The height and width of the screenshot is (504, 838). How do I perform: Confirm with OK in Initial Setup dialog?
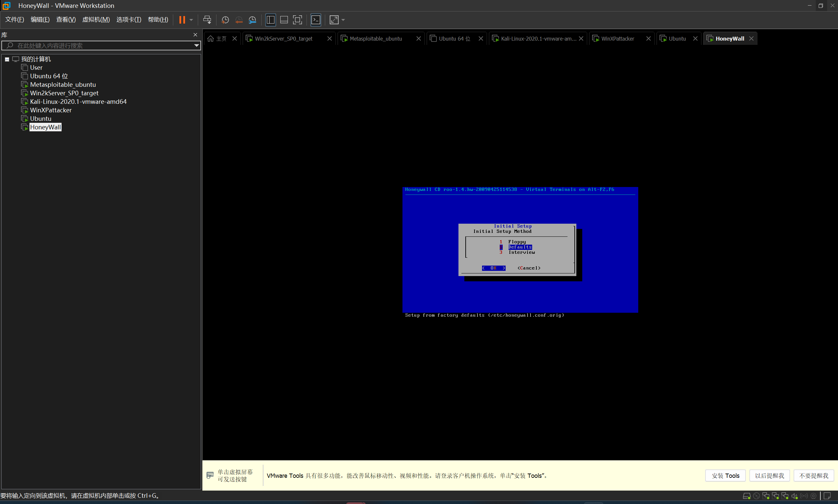[x=494, y=268]
